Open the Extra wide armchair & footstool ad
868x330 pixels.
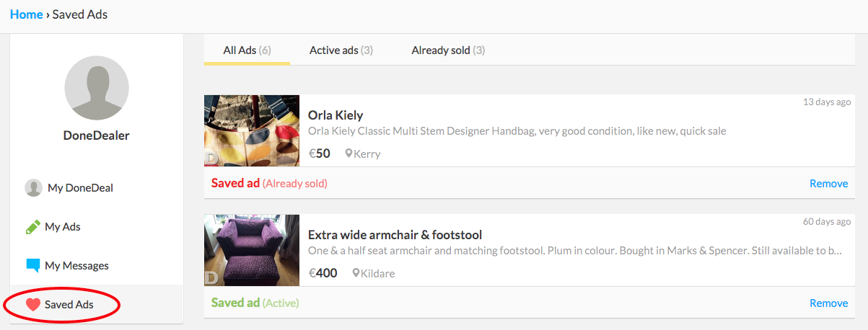point(395,235)
